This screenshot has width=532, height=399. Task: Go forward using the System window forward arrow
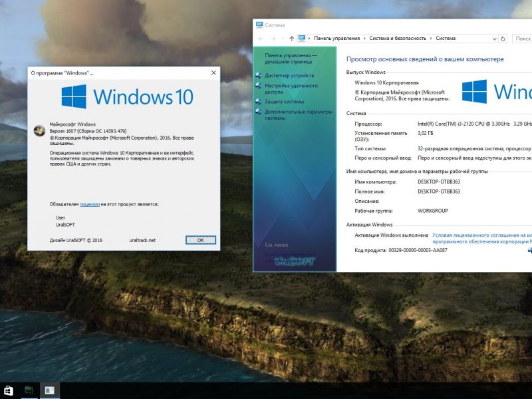(273, 39)
